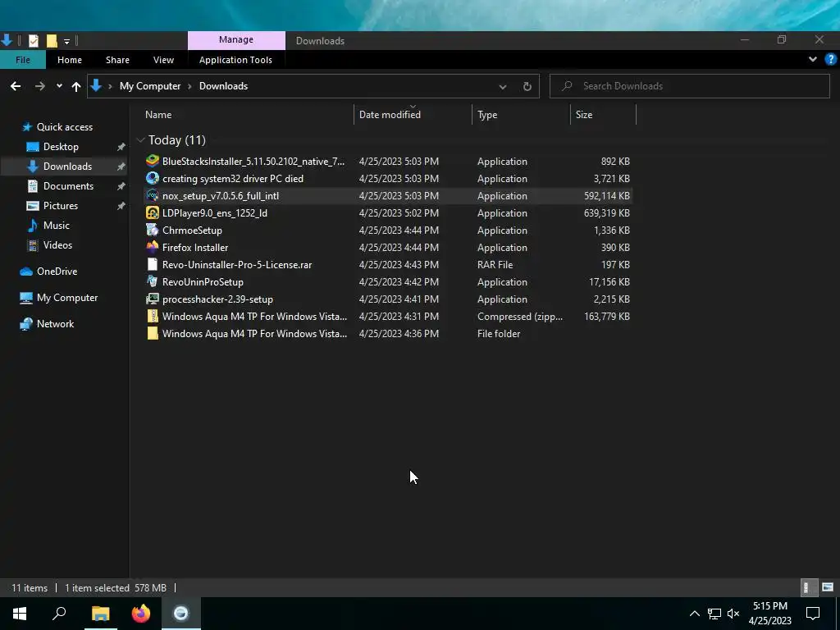840x630 pixels.
Task: Click the Firefox Installer file icon
Action: pyautogui.click(x=153, y=247)
